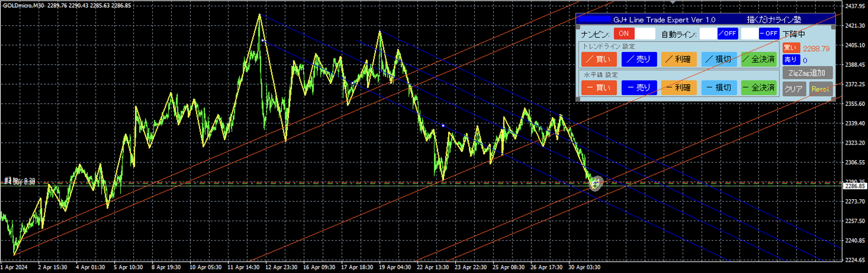This screenshot has width=868, height=273.
Task: Click the 2323.20 price axis label
Action: pos(855,143)
